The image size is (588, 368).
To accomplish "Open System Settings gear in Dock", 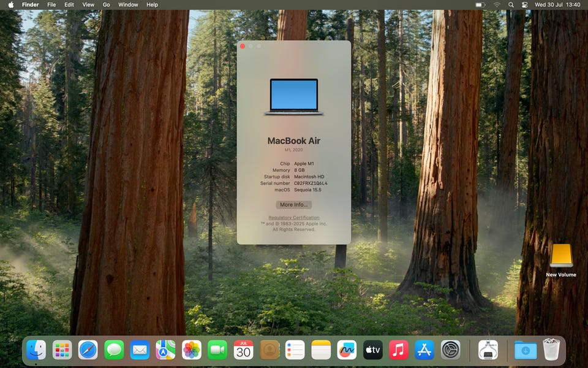I will [451, 350].
